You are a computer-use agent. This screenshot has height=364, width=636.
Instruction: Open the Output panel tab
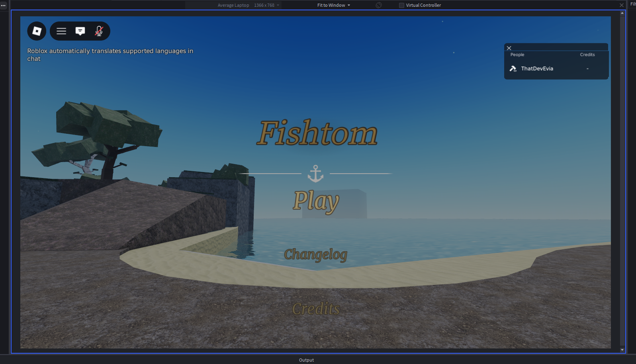click(x=306, y=360)
